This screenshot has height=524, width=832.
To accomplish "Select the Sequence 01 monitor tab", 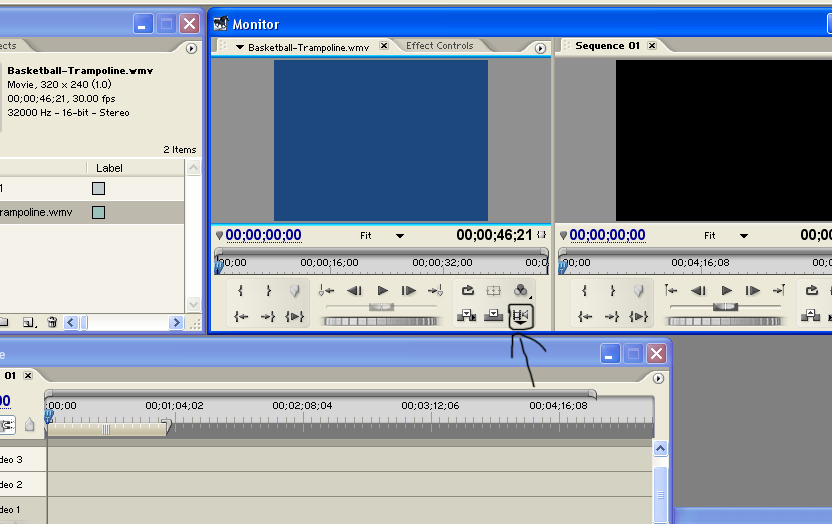I will click(607, 46).
